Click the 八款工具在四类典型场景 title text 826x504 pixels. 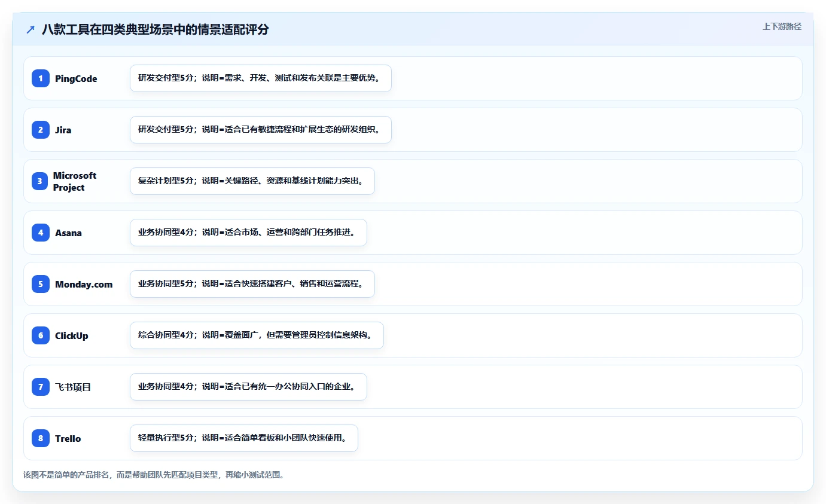[x=156, y=29]
